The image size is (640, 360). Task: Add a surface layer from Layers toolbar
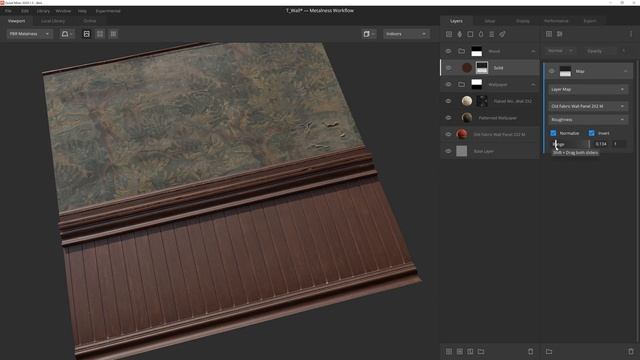449,34
